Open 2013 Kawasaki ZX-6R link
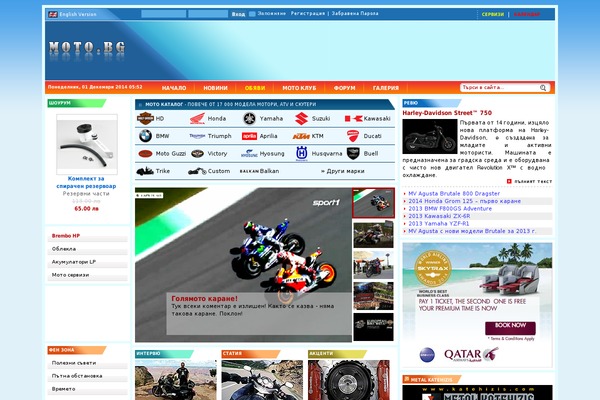Screen dimensions: 600x400 point(439,216)
